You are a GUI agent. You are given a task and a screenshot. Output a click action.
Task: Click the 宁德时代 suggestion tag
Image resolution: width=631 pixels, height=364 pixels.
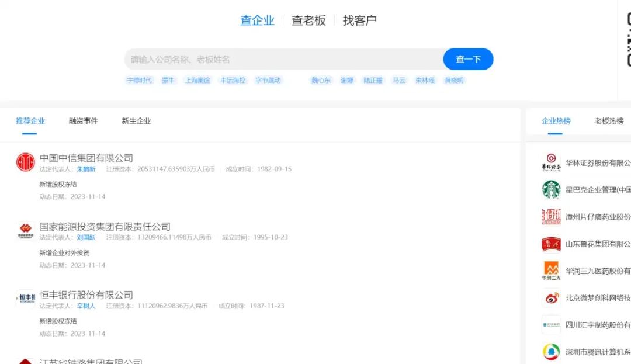140,81
